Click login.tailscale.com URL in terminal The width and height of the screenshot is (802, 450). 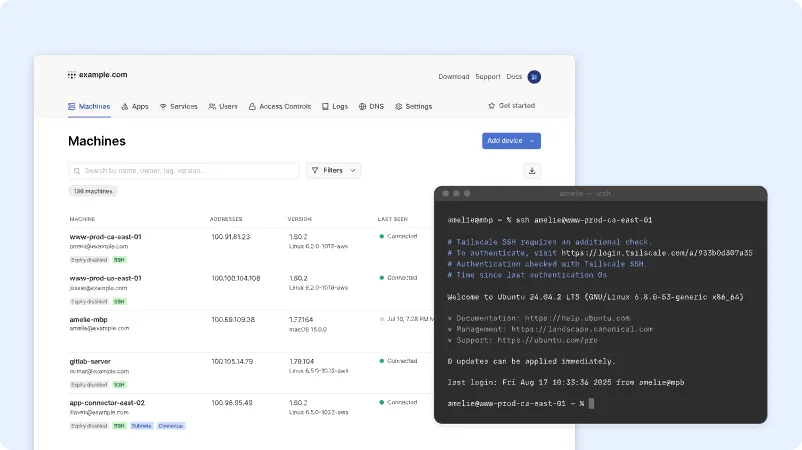[x=657, y=253]
